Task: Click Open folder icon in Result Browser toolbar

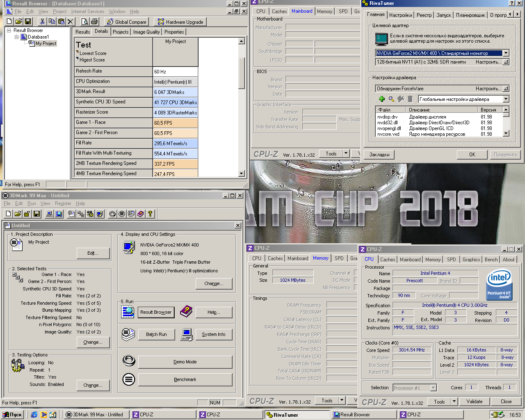Action: 18,21
